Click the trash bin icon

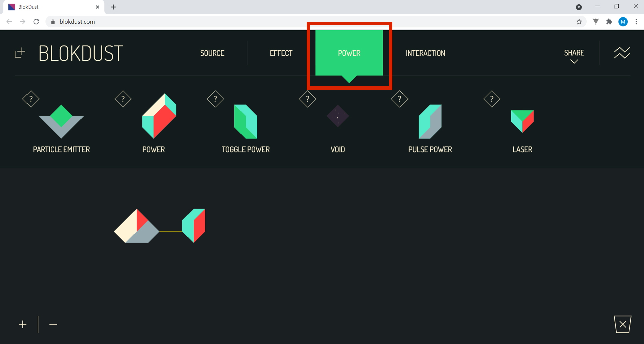[x=623, y=324]
